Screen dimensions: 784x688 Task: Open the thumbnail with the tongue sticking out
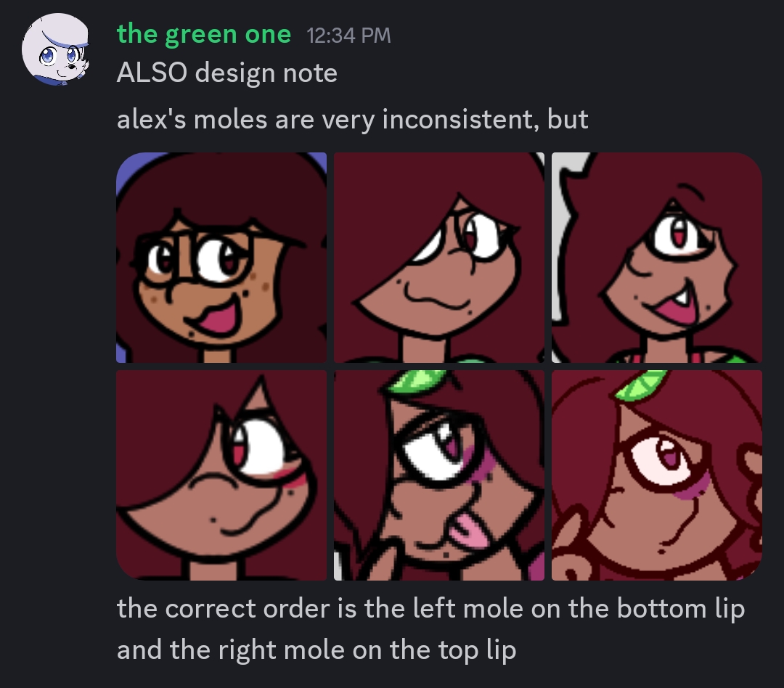point(439,475)
